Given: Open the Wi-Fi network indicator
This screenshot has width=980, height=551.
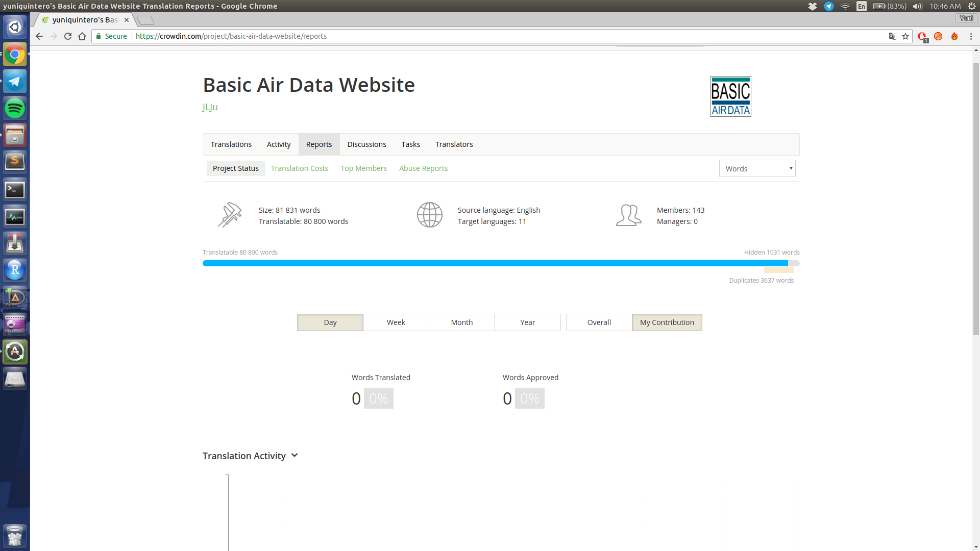Looking at the screenshot, I should (x=845, y=6).
